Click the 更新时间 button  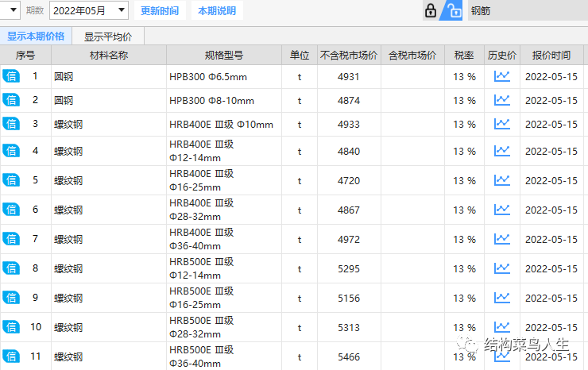pos(160,10)
